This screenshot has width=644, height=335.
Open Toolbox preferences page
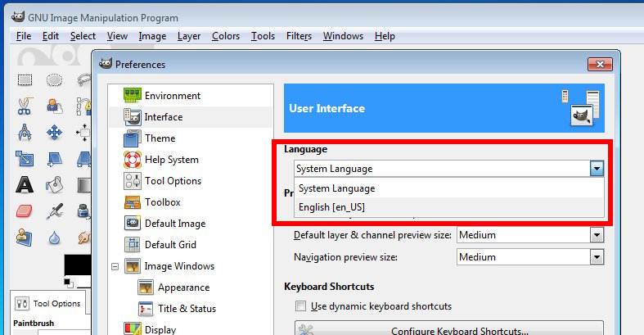(163, 202)
